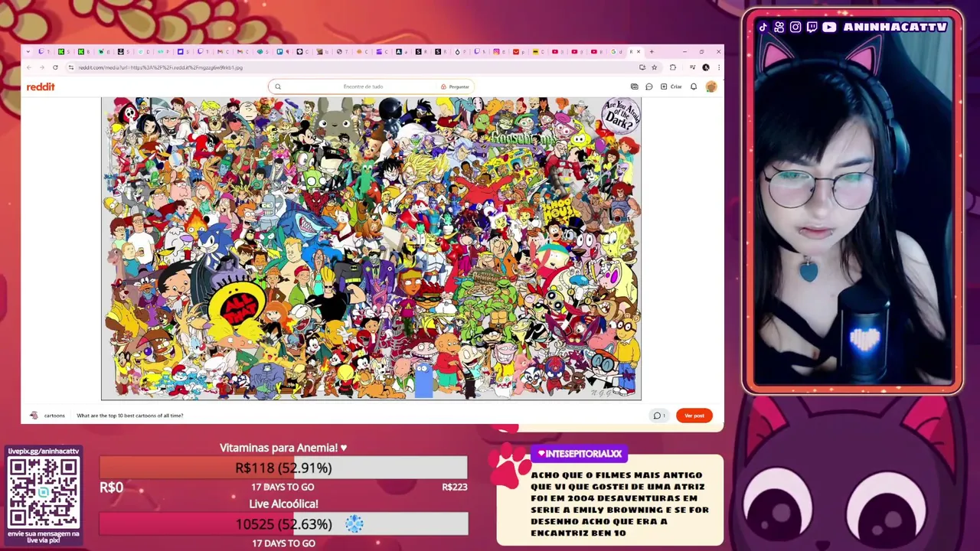Click the livepix QR code
Image resolution: width=980 pixels, height=551 pixels.
(44, 491)
